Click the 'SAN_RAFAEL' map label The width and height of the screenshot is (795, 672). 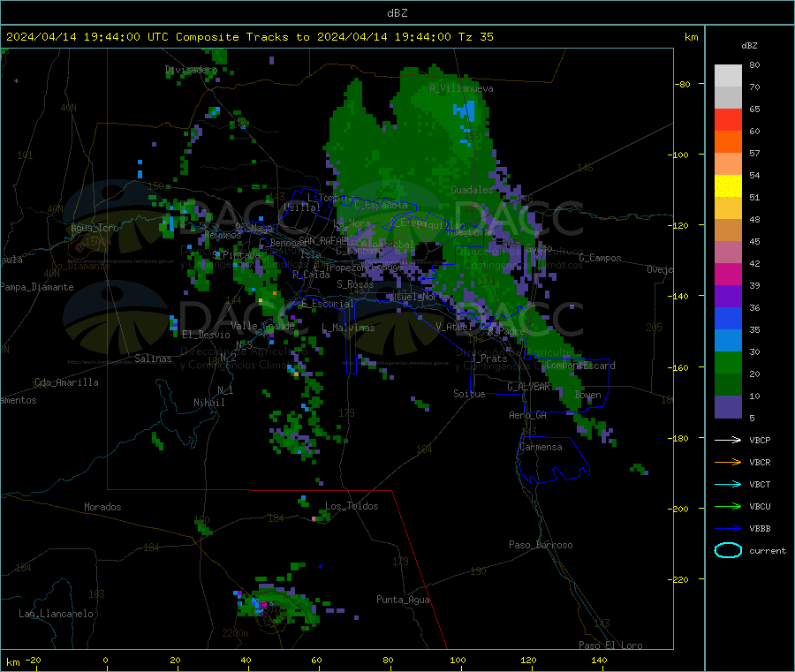point(322,240)
